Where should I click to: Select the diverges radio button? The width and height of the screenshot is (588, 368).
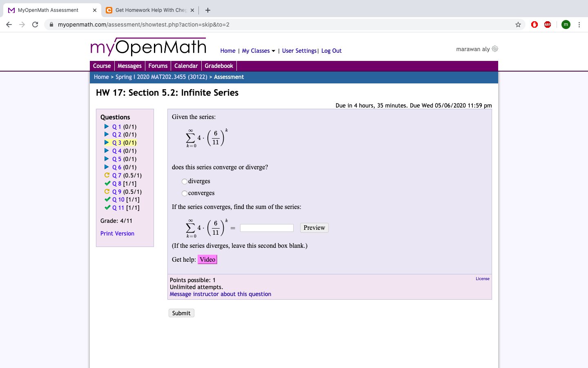(184, 181)
